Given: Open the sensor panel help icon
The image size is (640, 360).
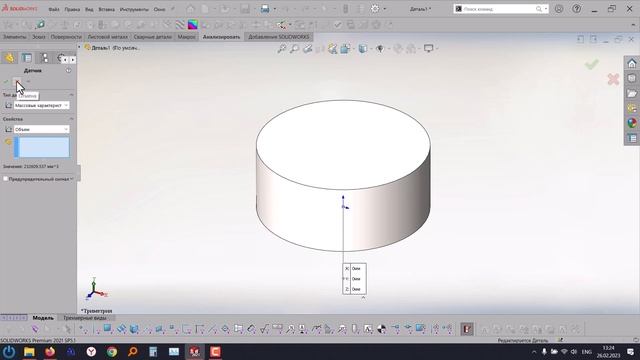Looking at the screenshot, I should coord(68,71).
